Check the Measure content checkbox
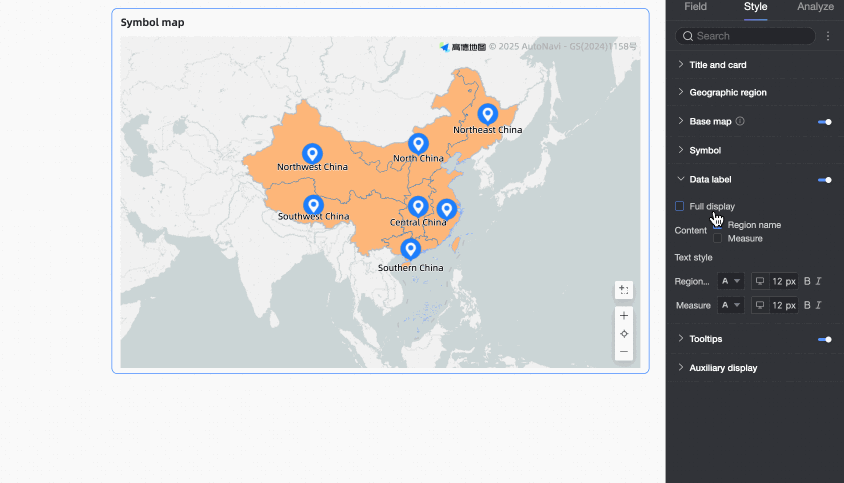Image resolution: width=844 pixels, height=483 pixels. pos(718,238)
